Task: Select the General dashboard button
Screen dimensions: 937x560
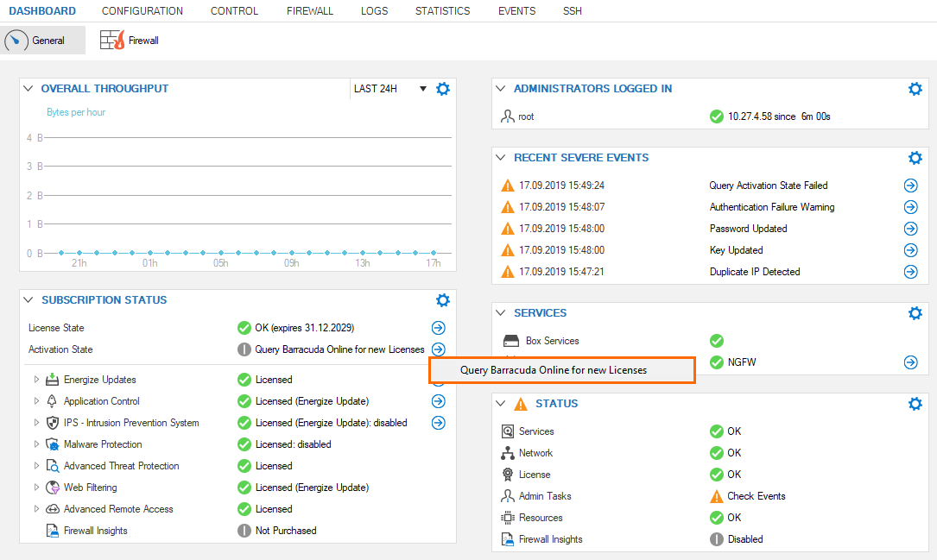Action: click(44, 41)
